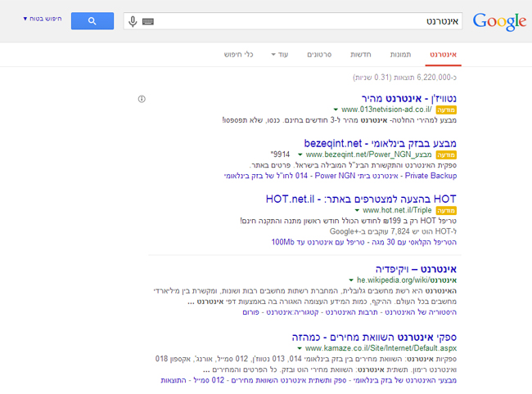Click the www.kamaze.co.il/Site/Internet/Default.aspx URL text

point(381,348)
